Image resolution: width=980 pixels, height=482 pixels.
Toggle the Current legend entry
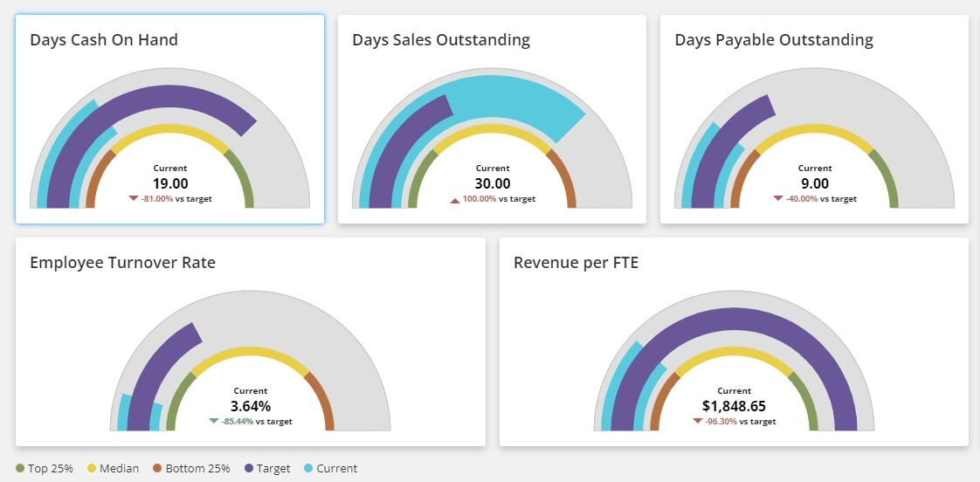point(331,468)
